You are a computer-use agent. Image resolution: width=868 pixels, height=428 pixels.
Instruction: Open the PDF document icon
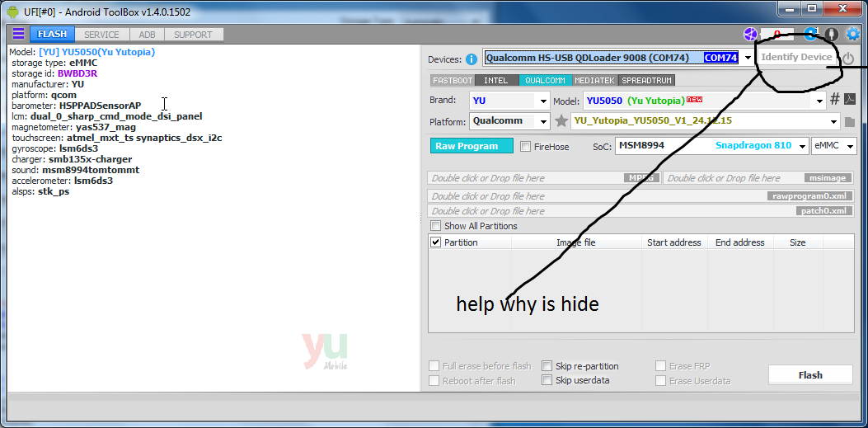849,100
